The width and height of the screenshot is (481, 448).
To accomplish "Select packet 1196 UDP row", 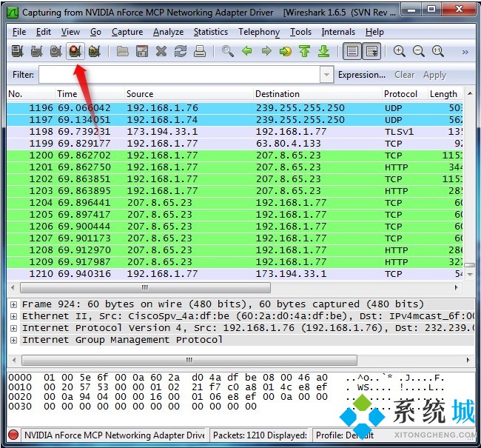I will click(235, 108).
